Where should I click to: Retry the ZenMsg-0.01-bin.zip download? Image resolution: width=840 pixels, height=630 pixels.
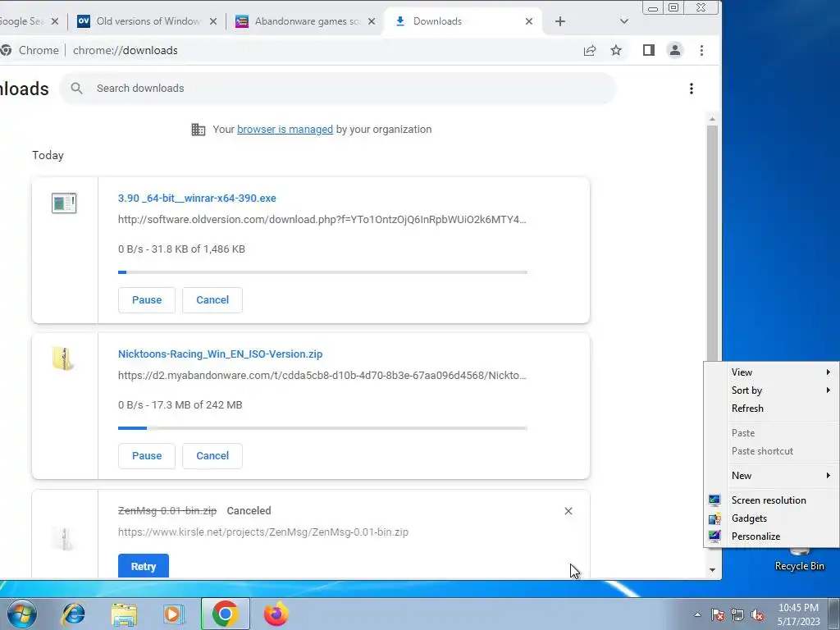(144, 566)
